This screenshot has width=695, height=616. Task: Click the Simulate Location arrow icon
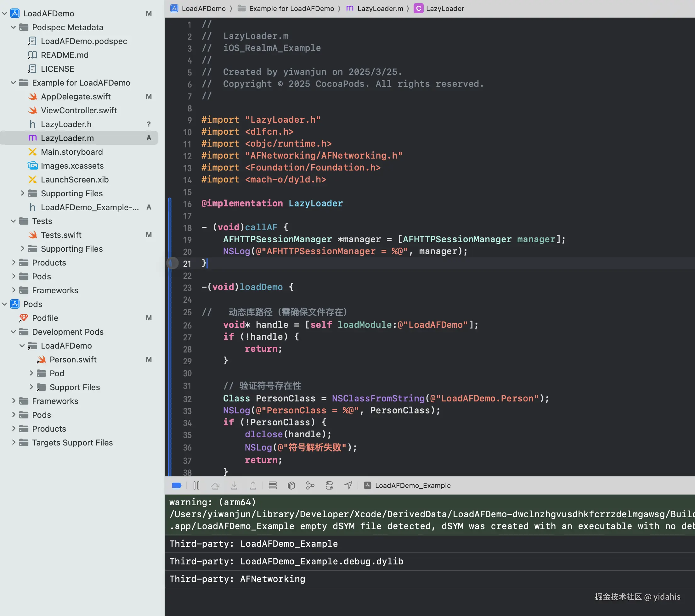pyautogui.click(x=348, y=485)
